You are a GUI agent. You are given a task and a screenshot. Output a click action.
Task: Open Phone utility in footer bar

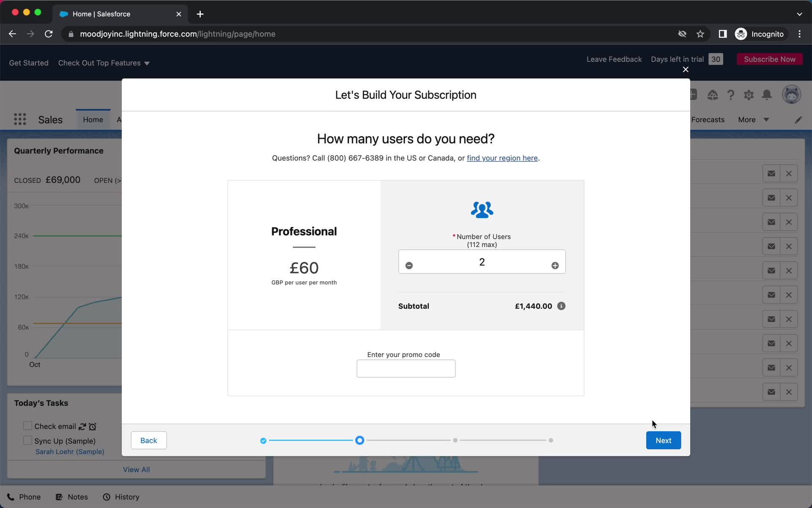[24, 497]
